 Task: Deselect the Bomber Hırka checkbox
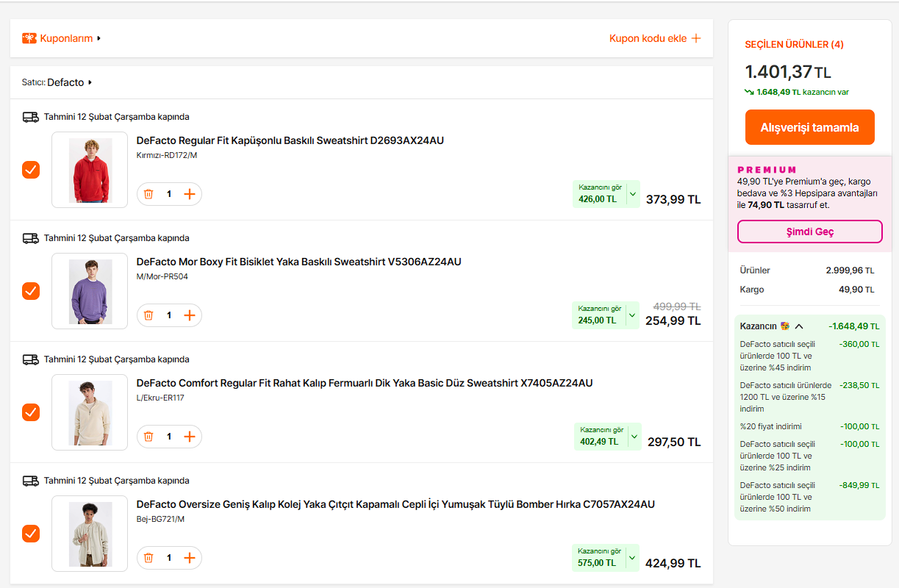click(31, 534)
